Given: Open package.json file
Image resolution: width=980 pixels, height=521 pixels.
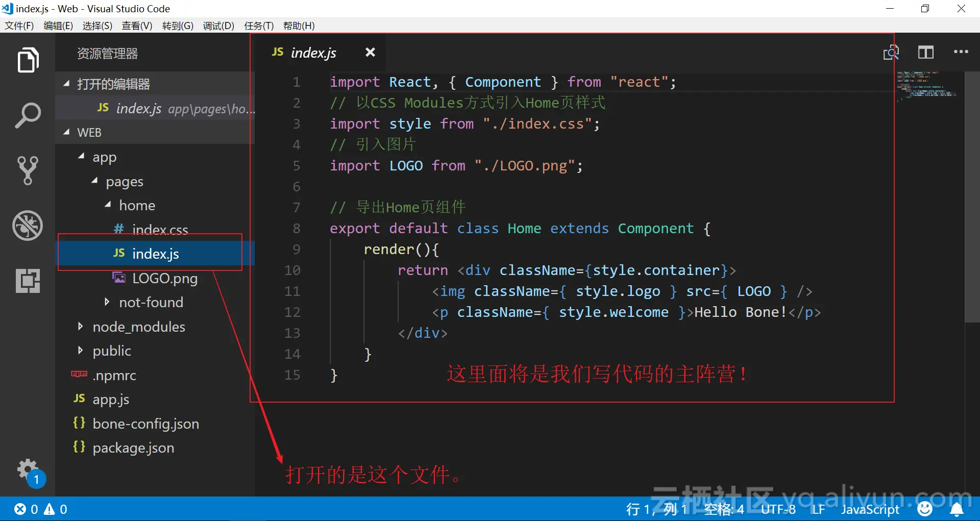Looking at the screenshot, I should click(x=155, y=448).
